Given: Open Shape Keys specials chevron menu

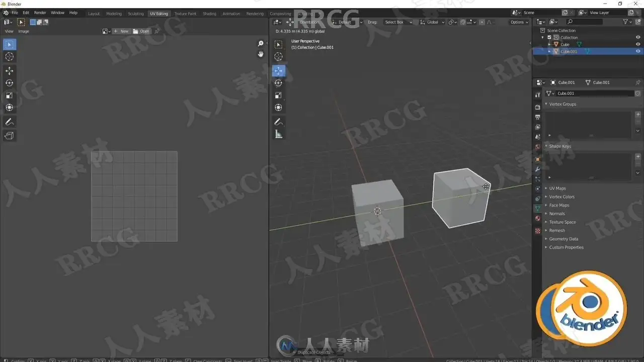Looking at the screenshot, I should [x=638, y=172].
